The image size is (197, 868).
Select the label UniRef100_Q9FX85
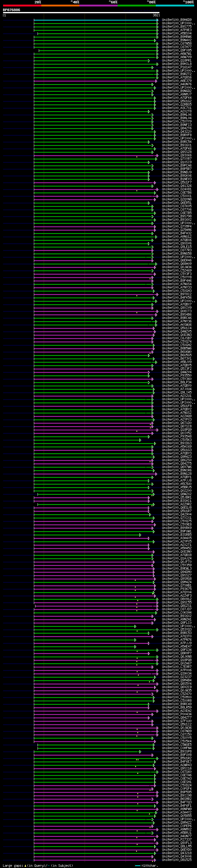pos(177,50)
